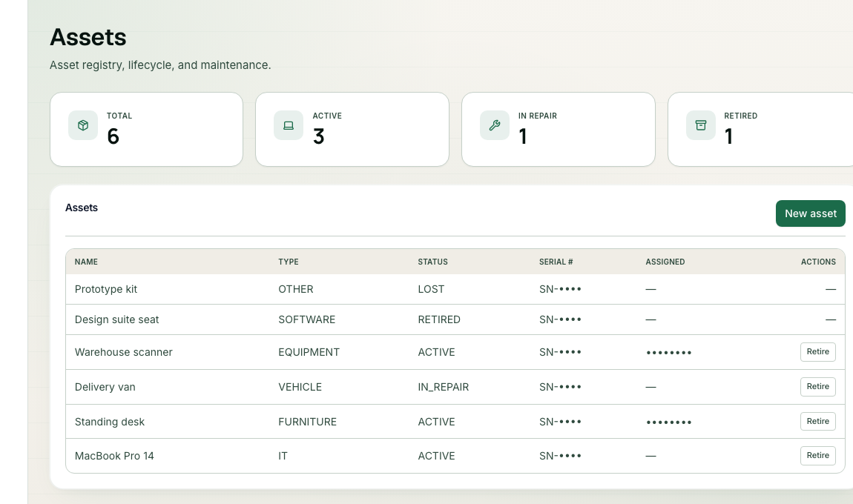
Task: Click MacBook Pro 14's masked serial number
Action: pos(560,456)
